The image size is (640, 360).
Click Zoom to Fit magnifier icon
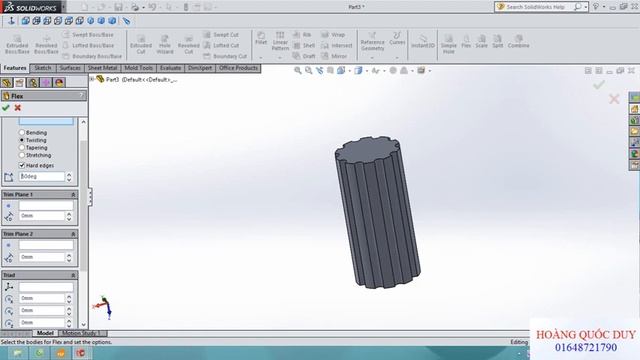coord(298,71)
